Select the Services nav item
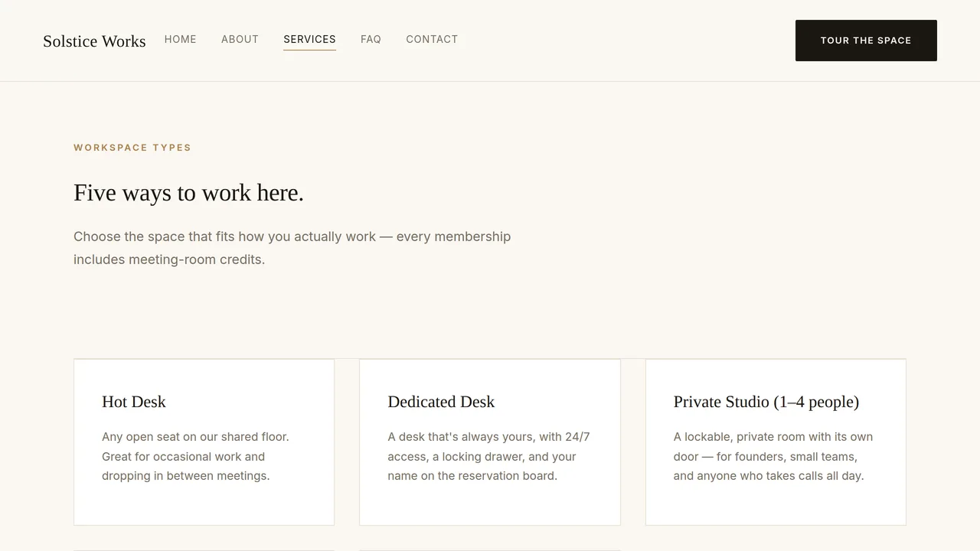This screenshot has height=551, width=980. [x=309, y=39]
